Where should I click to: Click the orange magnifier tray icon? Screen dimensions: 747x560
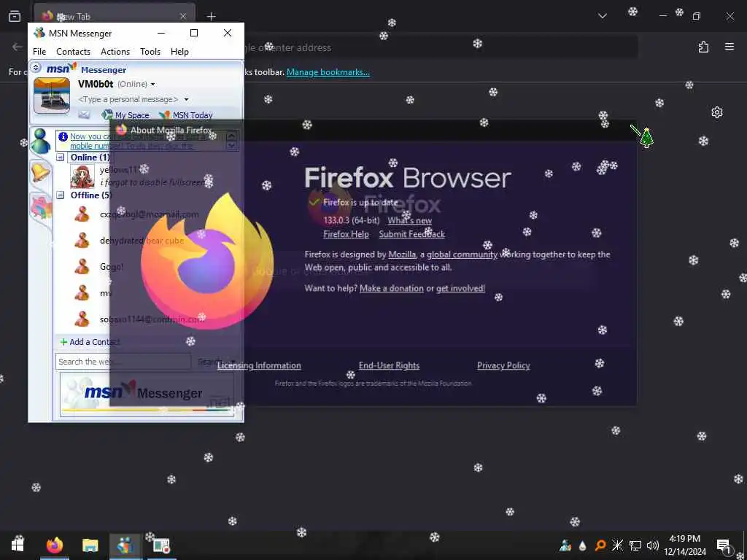coord(600,545)
